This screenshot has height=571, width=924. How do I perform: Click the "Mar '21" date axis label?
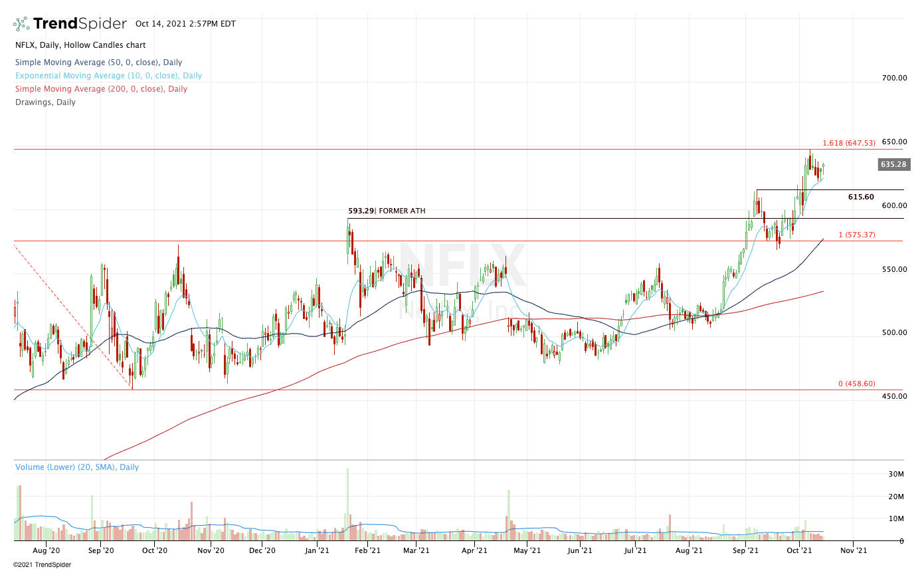click(x=415, y=550)
